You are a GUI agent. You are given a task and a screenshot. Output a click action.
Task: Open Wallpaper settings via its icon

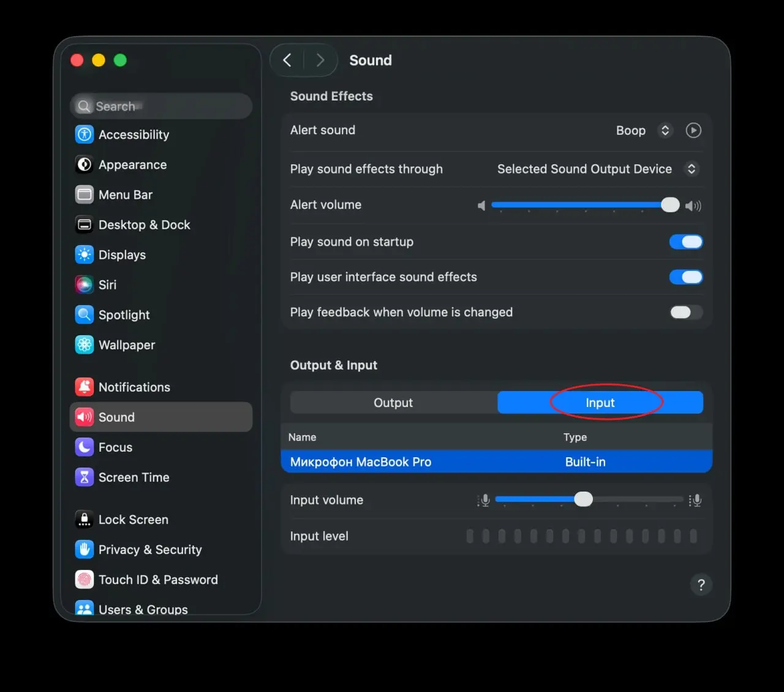point(85,344)
